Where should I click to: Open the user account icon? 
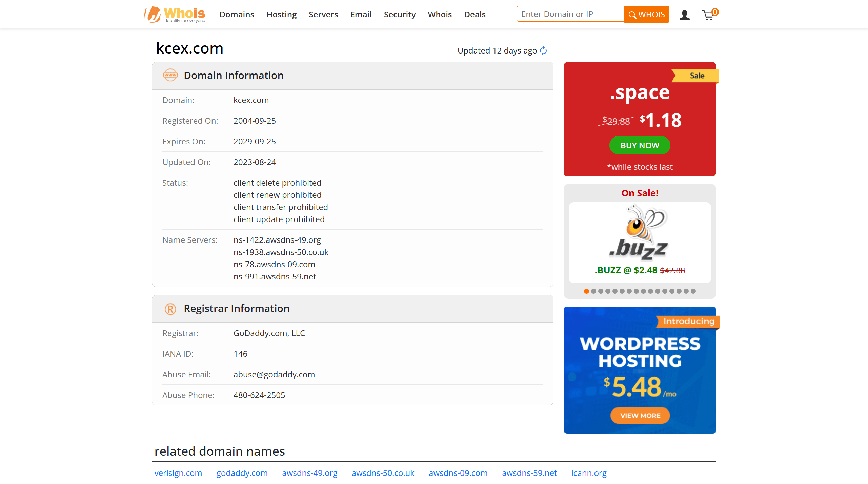click(684, 15)
